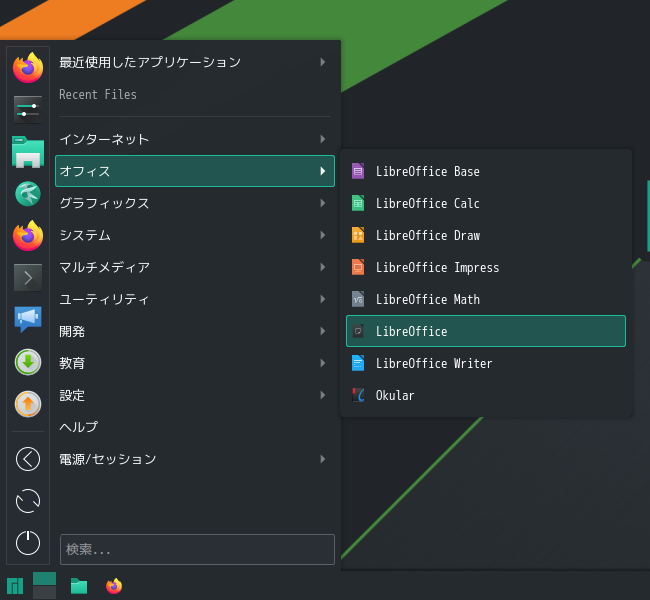Launch Firefox from the top favorites icon
The height and width of the screenshot is (600, 650).
[28, 68]
